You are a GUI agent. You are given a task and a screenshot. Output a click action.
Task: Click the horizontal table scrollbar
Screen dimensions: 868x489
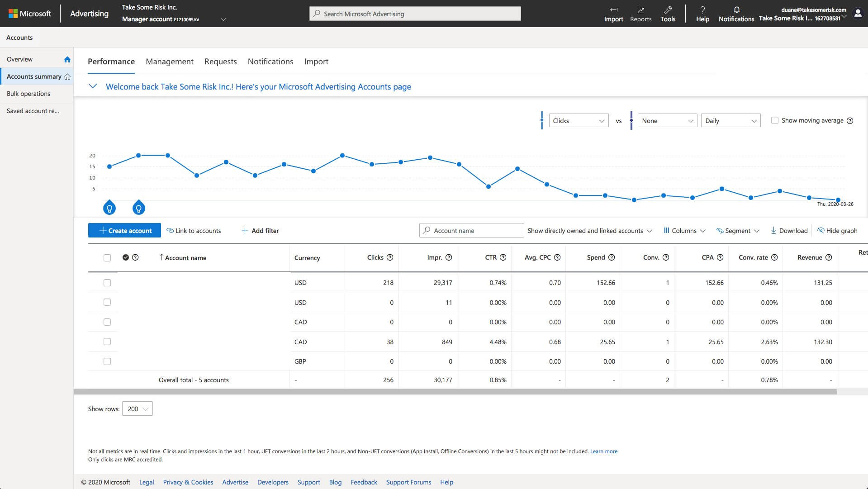point(455,392)
